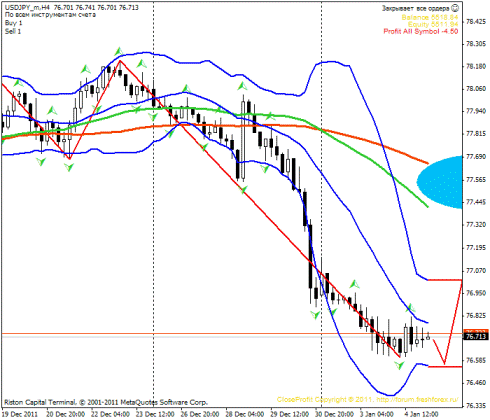Click the Buy 1 label

pos(14,23)
